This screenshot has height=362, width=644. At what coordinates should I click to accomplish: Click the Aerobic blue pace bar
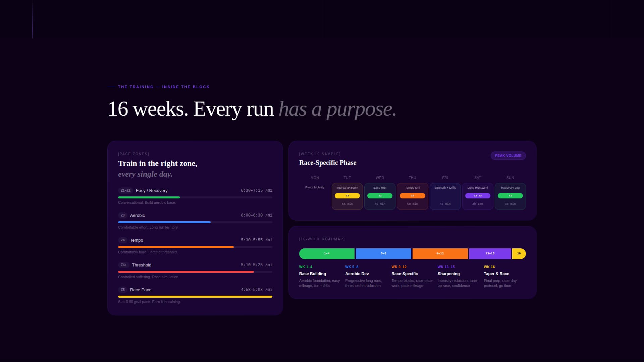[164, 222]
